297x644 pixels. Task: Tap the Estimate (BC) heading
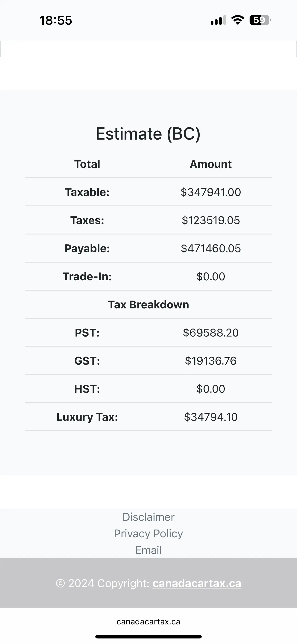click(x=148, y=134)
